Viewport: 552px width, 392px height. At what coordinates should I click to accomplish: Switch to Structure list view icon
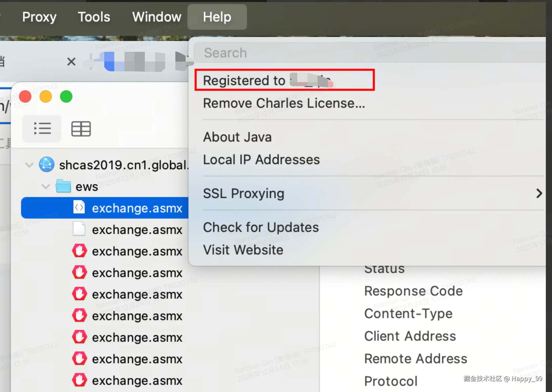pyautogui.click(x=42, y=129)
